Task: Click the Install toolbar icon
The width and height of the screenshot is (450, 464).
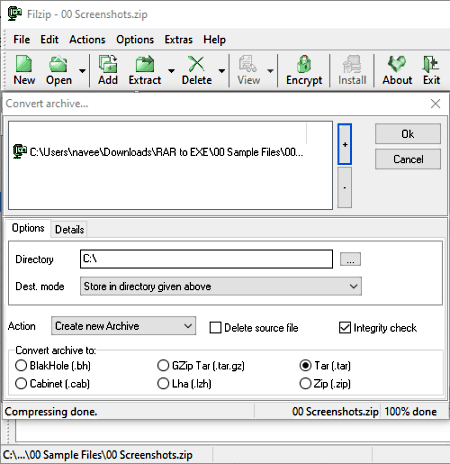Action: coord(352,70)
